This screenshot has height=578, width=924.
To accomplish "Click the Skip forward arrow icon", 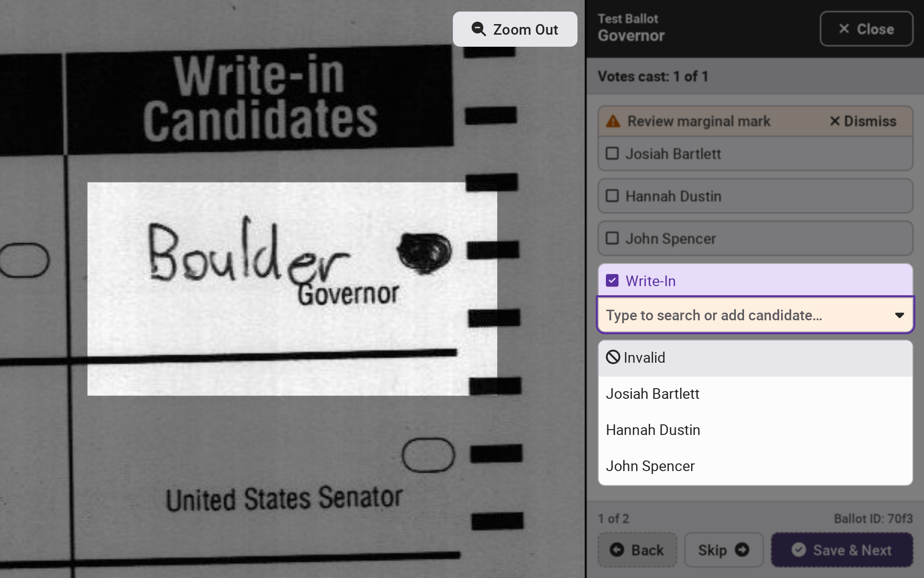I will click(742, 550).
